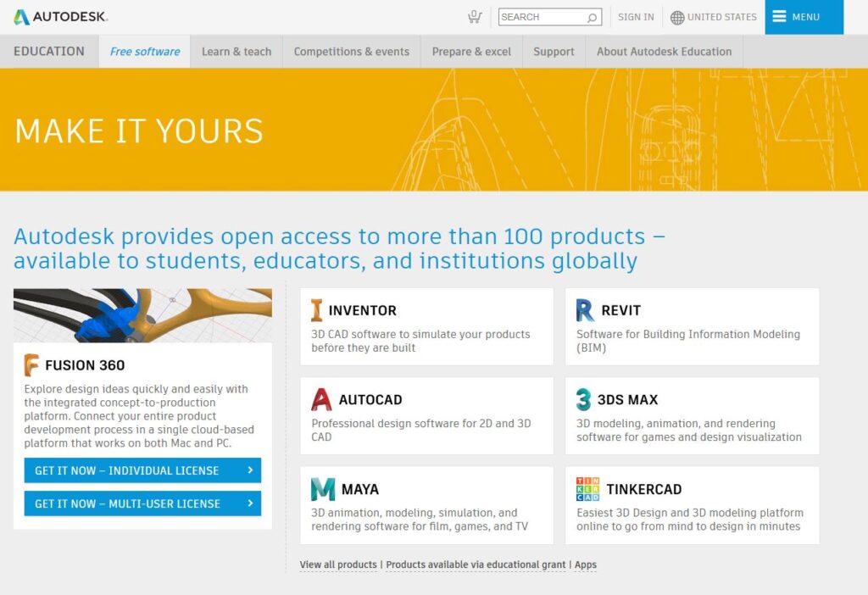Get Fusion 360 multi-user license

142,503
